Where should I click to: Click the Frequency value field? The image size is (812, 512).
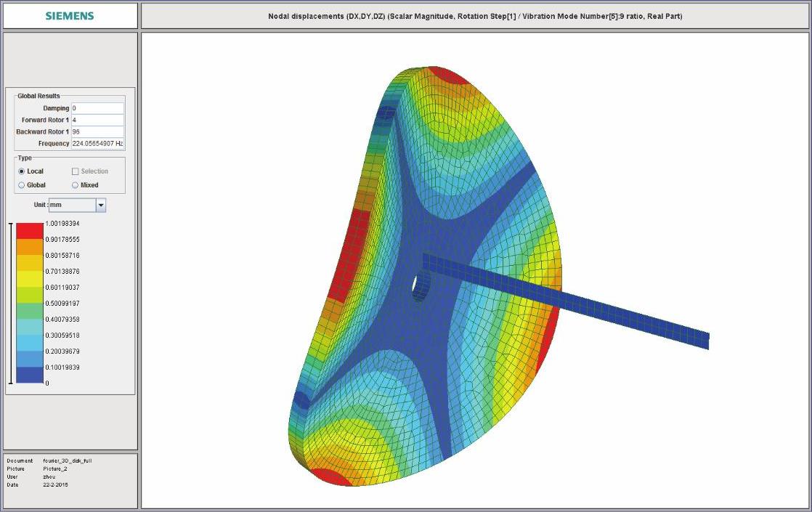point(97,144)
